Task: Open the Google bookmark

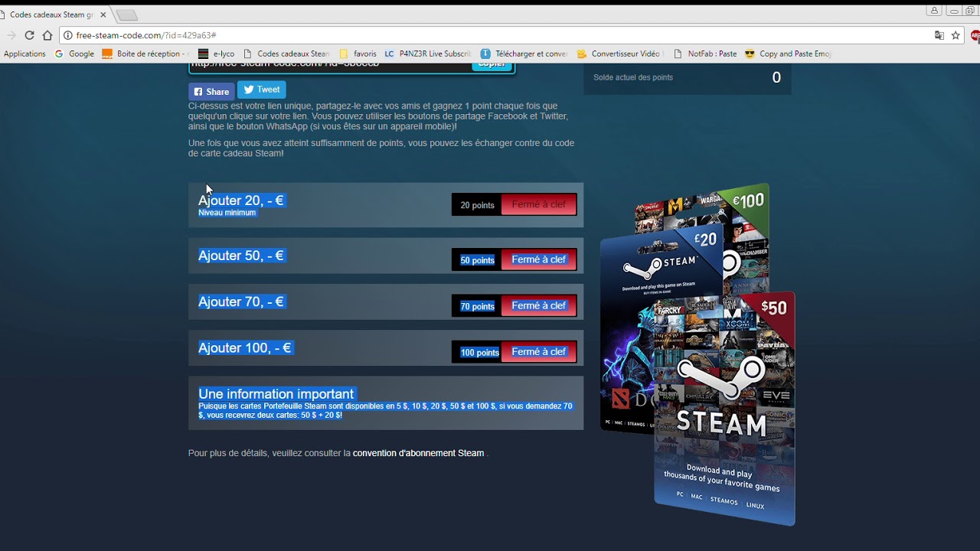Action: [74, 54]
